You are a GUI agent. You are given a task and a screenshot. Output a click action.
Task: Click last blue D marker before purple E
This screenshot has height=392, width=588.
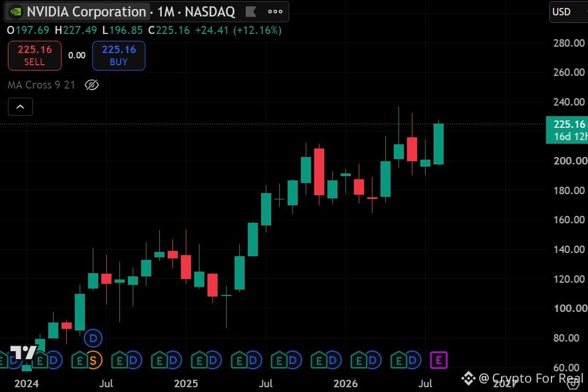tap(412, 361)
